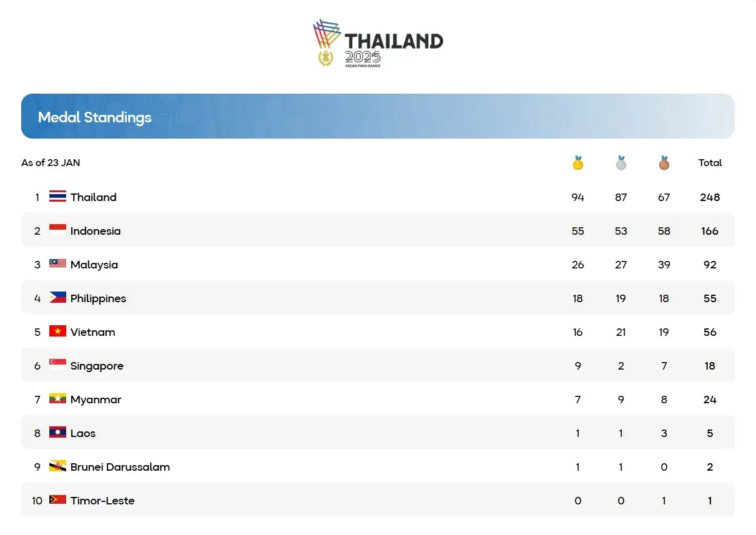Click the Timor-Leste country name
756x535 pixels.
tap(102, 501)
